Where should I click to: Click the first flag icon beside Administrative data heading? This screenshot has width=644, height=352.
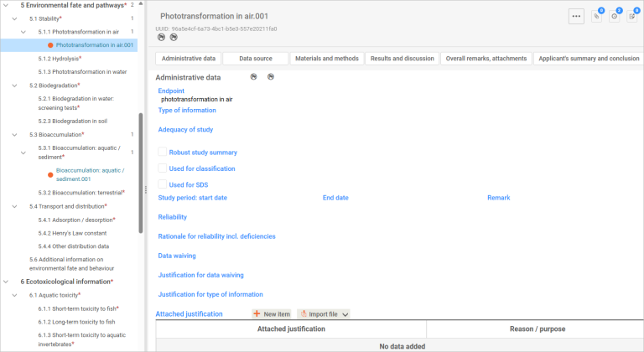coord(254,77)
